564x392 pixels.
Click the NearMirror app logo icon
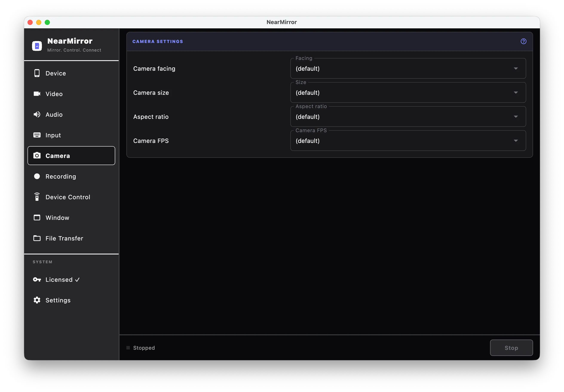(37, 46)
